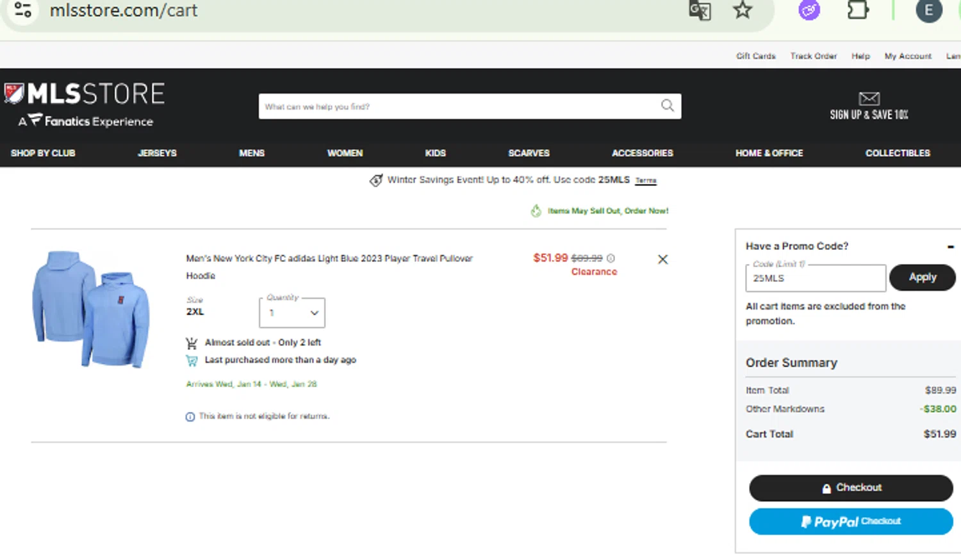Click the Arrives Wed, Jan 14 delivery text
The width and height of the screenshot is (961, 560).
click(x=251, y=384)
